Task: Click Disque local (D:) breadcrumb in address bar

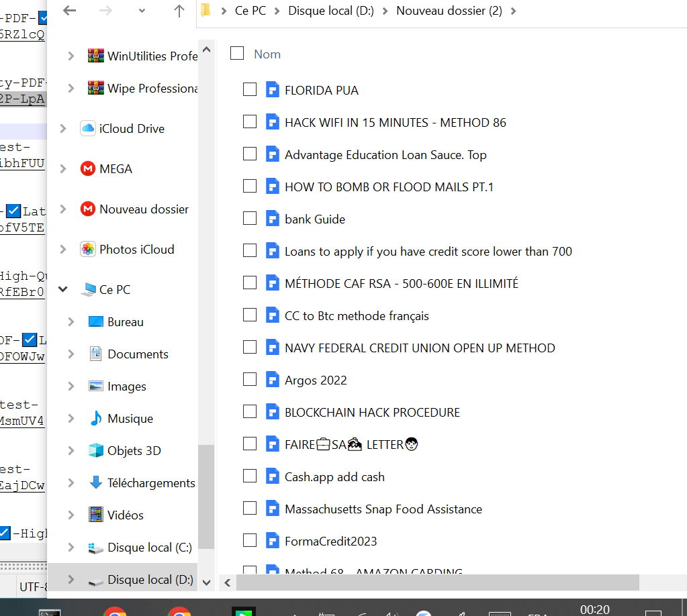Action: (331, 11)
